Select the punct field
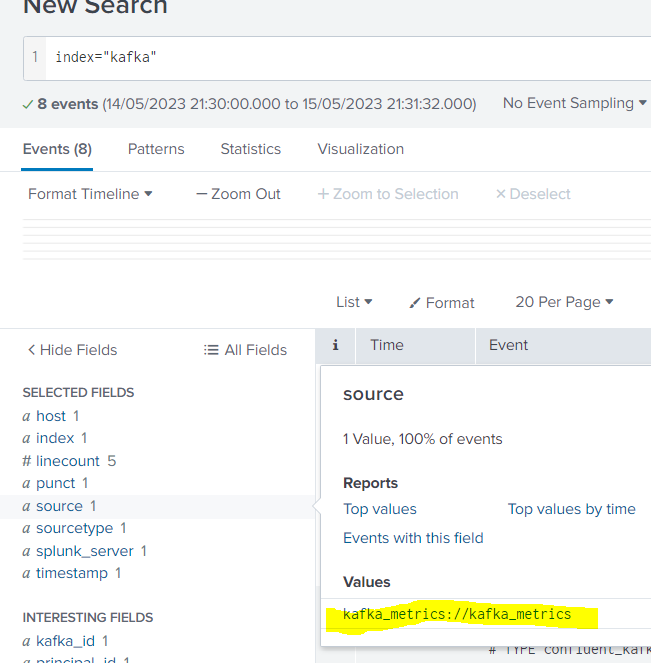651x663 pixels. (x=55, y=483)
